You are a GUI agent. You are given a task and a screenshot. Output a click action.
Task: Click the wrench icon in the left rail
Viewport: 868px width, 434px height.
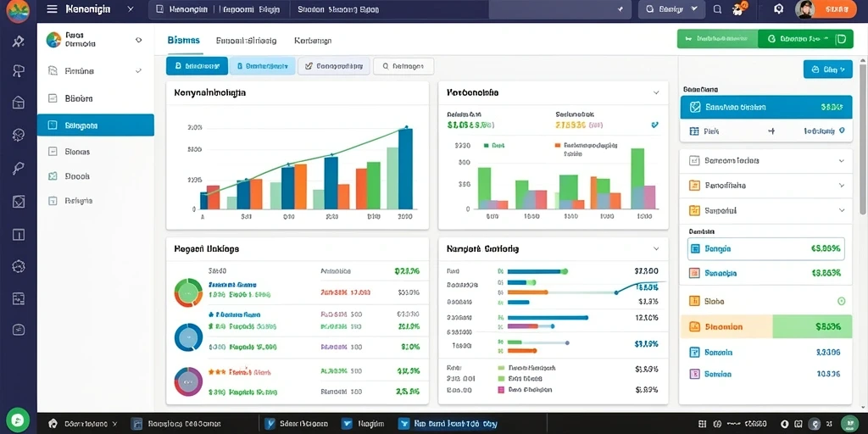(x=19, y=169)
